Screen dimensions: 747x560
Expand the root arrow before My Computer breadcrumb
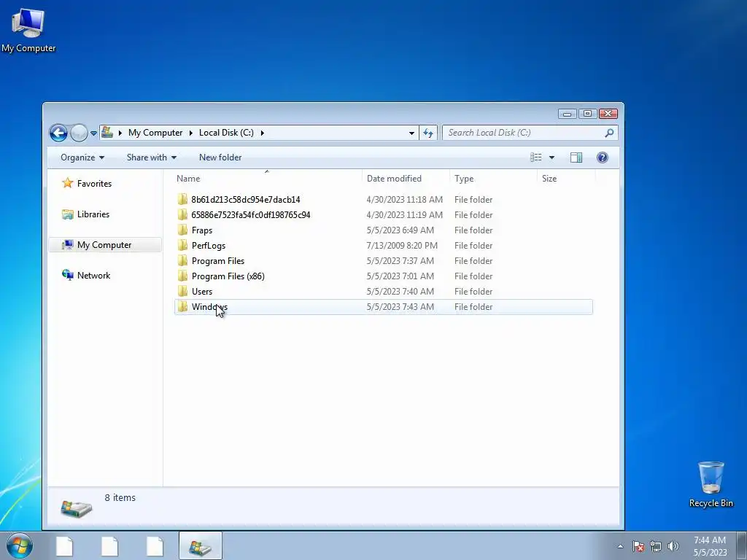pyautogui.click(x=120, y=133)
